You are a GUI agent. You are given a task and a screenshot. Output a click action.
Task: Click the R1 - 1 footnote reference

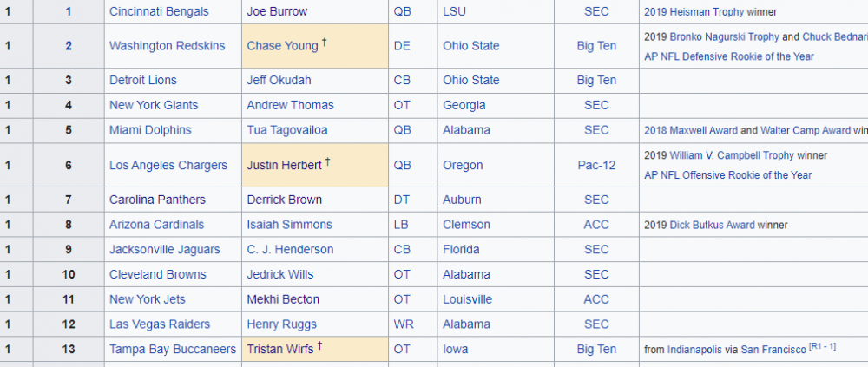(x=822, y=346)
